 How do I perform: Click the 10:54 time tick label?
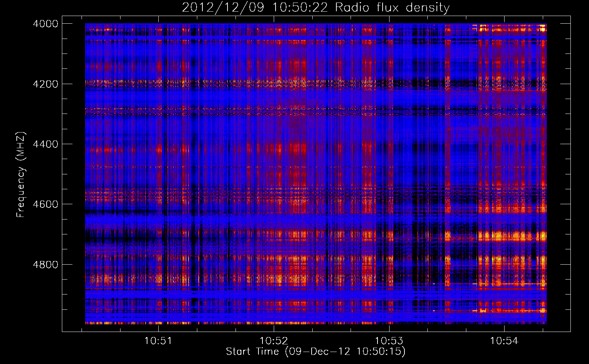[x=504, y=341]
